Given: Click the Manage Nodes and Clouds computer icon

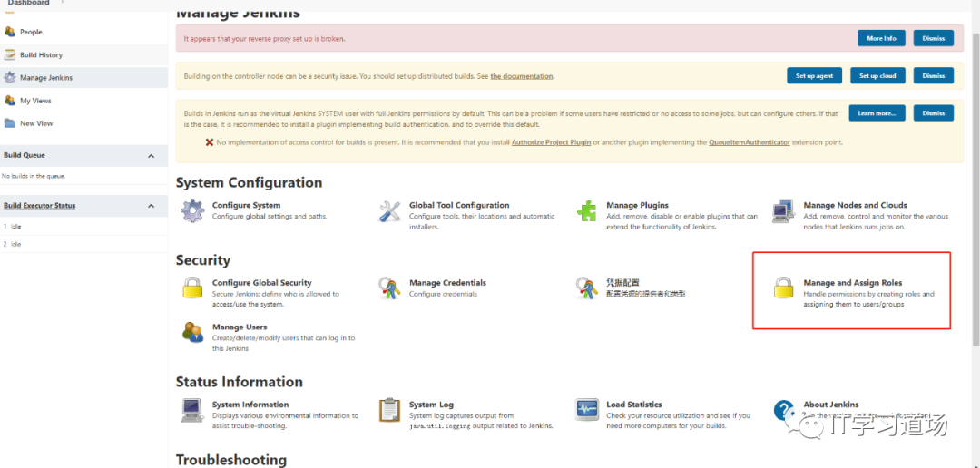Looking at the screenshot, I should [x=784, y=211].
